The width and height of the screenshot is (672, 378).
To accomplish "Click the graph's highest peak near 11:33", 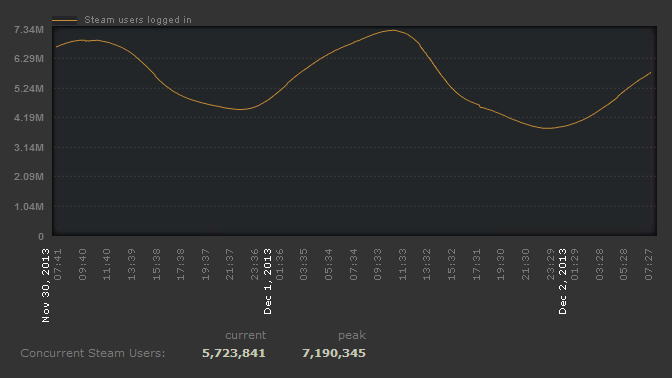I will coord(393,30).
